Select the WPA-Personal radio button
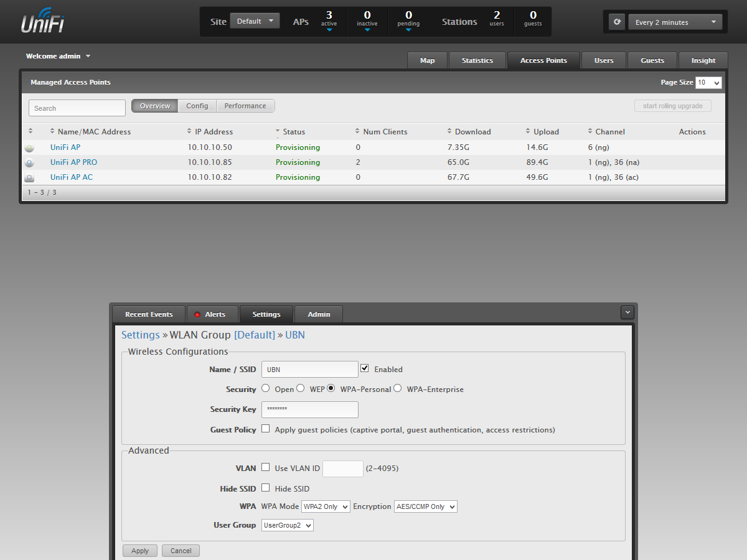The height and width of the screenshot is (560, 747). [331, 388]
